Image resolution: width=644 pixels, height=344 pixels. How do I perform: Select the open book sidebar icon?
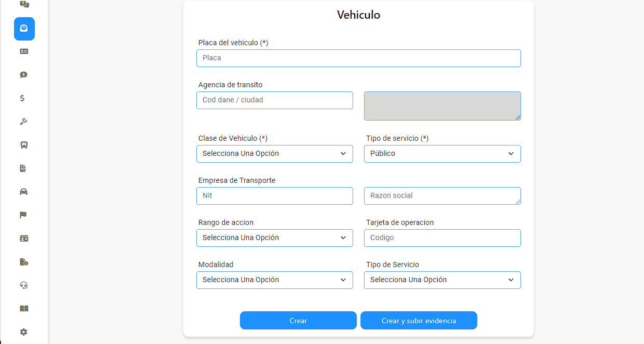tap(24, 309)
